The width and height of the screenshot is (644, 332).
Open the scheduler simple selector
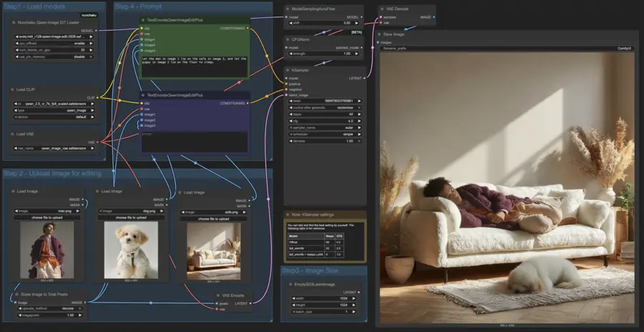tap(326, 135)
